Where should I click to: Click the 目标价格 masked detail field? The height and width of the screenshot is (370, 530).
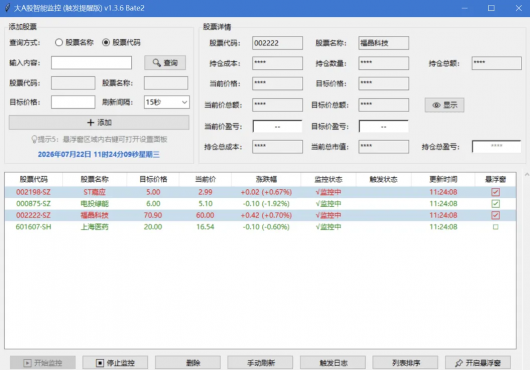(x=383, y=83)
